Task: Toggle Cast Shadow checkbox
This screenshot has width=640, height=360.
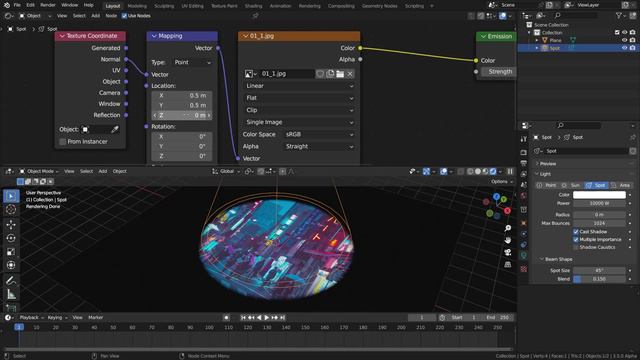Action: point(576,231)
